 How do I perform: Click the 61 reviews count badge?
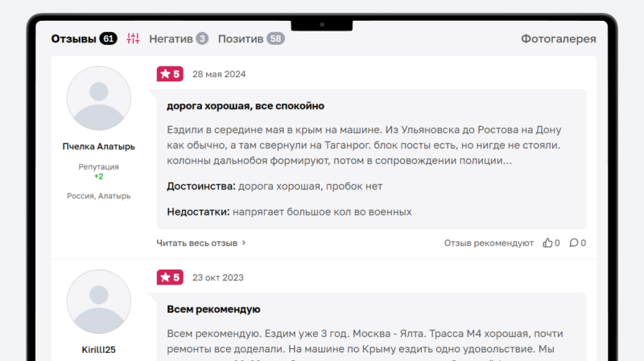pos(109,39)
